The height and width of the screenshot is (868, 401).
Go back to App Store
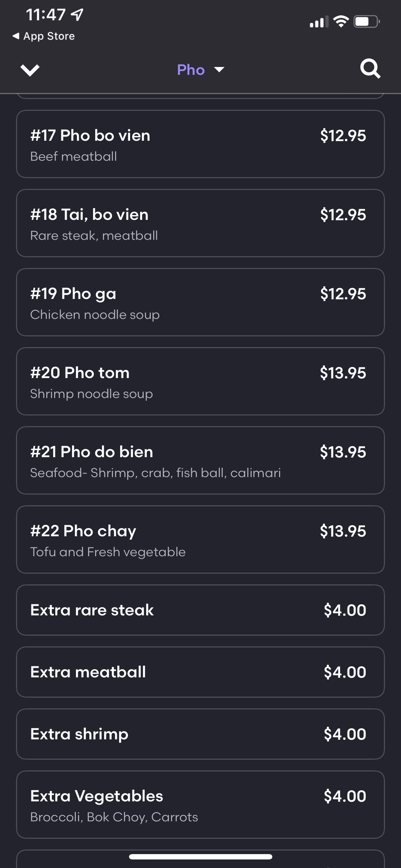click(x=49, y=36)
